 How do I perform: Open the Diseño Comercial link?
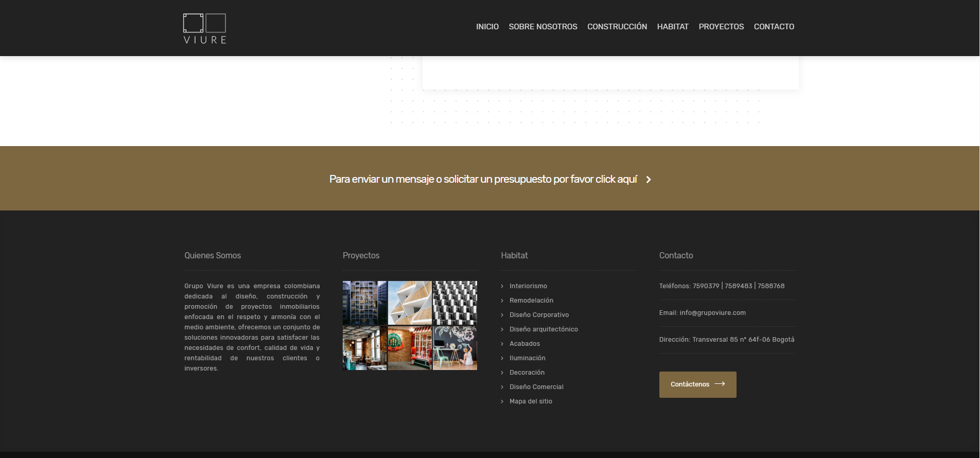(536, 387)
